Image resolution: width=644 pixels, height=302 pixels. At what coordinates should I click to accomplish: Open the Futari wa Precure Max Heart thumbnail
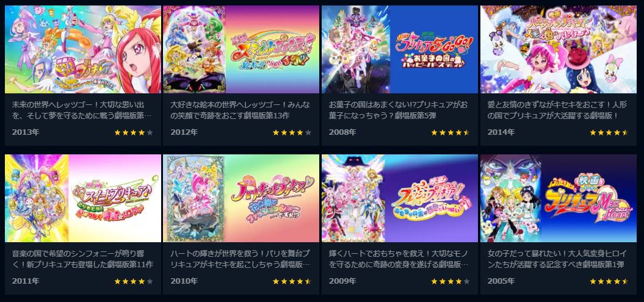pyautogui.click(x=558, y=198)
